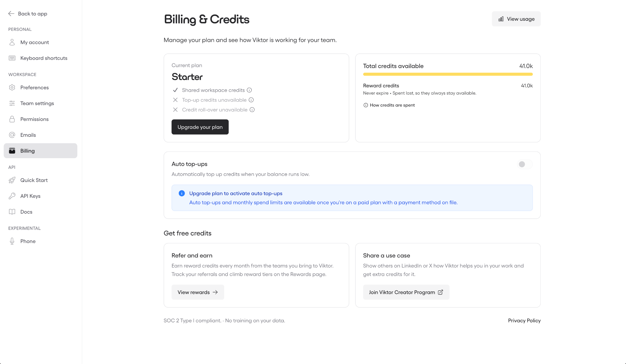Image resolution: width=626 pixels, height=364 pixels.
Task: Click the Refer and earn title
Action: click(192, 256)
